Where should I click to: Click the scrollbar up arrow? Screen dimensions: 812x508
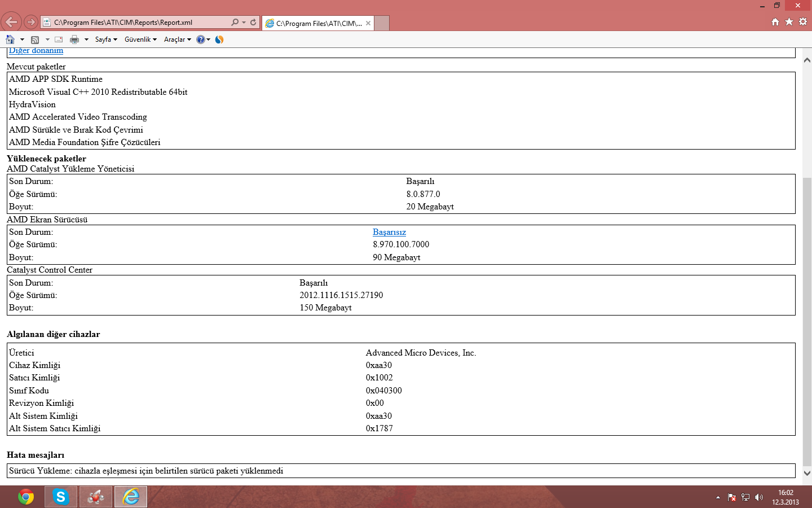click(807, 60)
